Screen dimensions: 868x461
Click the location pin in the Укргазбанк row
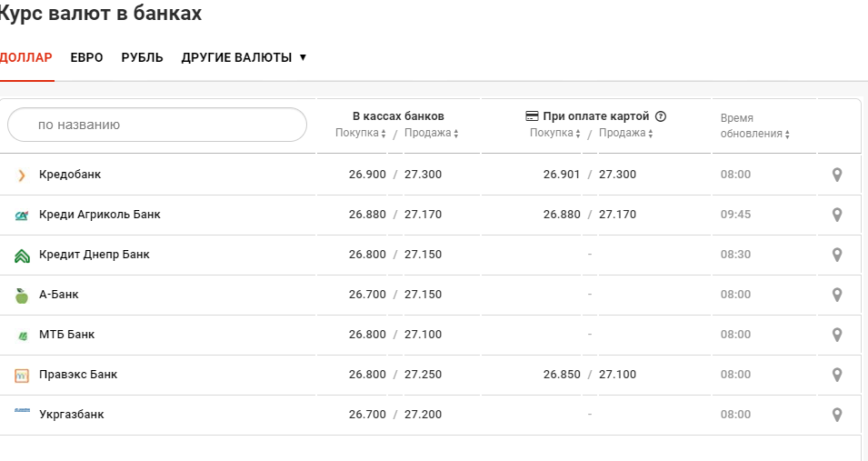pyautogui.click(x=837, y=415)
